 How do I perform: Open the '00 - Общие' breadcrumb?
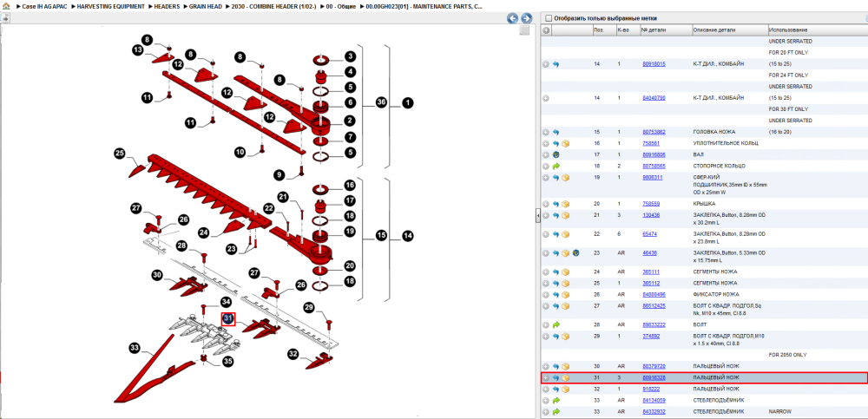click(340, 6)
